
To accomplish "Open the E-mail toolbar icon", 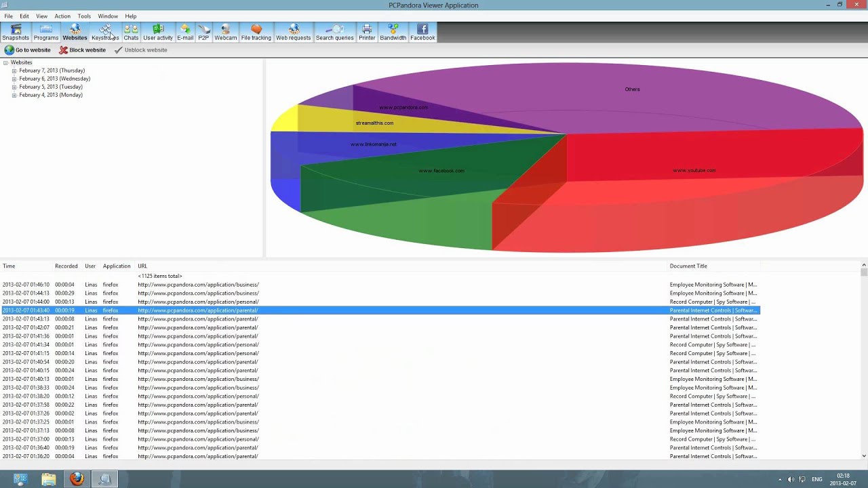I will pyautogui.click(x=185, y=32).
